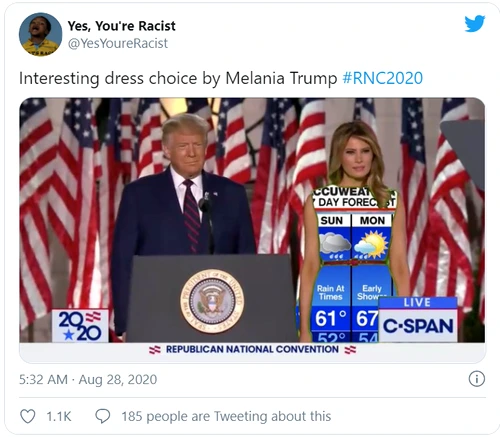Open the embedded tweet image
Screen dimensions: 500x437
tap(252, 230)
